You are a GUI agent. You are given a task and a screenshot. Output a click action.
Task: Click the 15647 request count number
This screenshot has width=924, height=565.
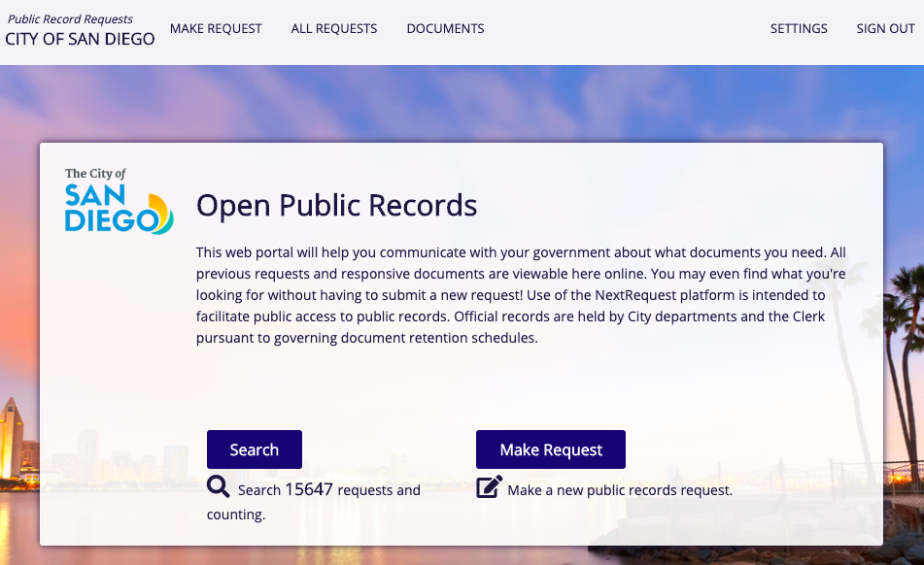coord(308,490)
